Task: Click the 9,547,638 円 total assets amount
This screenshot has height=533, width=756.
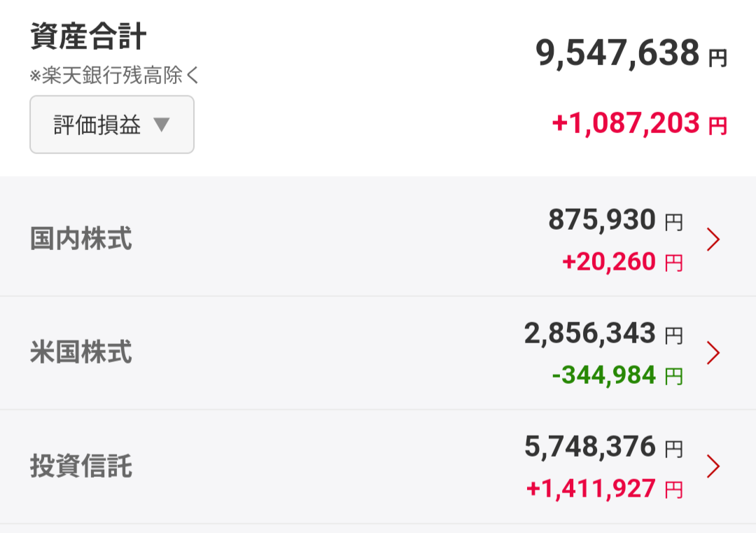Action: coord(631,53)
